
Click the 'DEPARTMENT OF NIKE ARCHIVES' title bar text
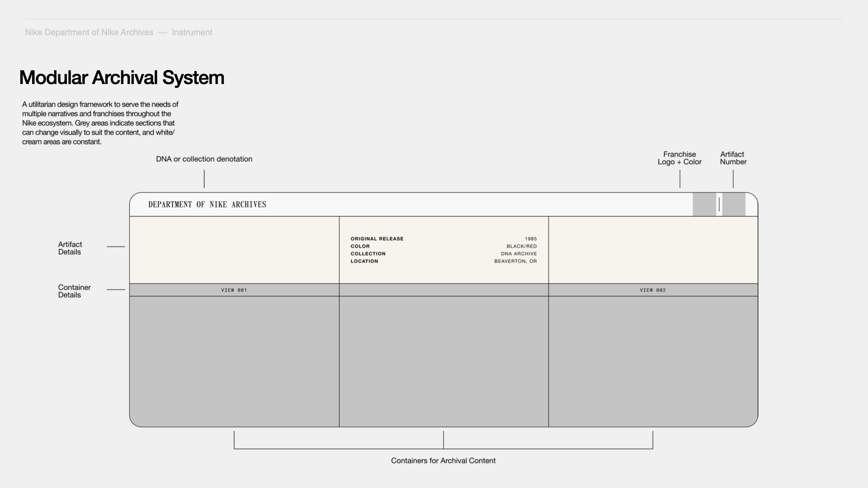pyautogui.click(x=207, y=205)
